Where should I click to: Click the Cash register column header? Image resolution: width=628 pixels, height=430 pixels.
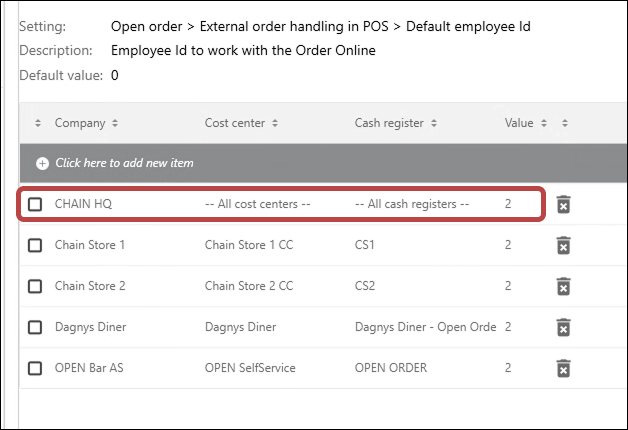389,123
